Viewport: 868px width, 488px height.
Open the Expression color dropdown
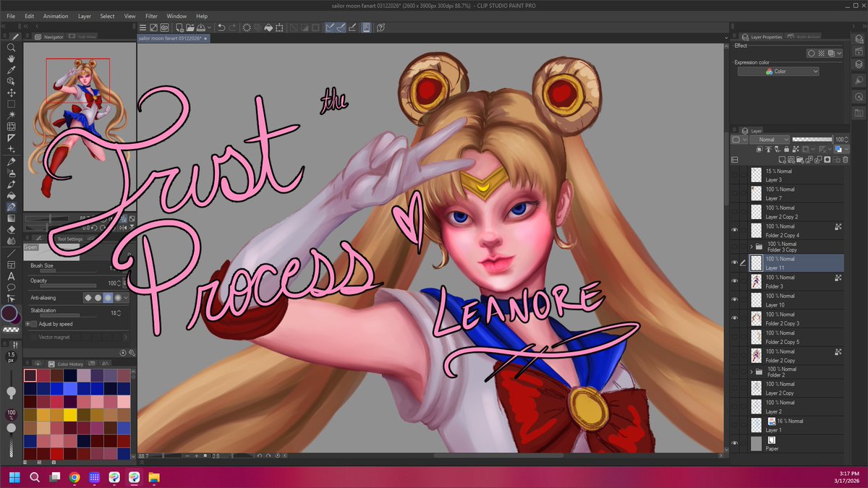click(778, 72)
